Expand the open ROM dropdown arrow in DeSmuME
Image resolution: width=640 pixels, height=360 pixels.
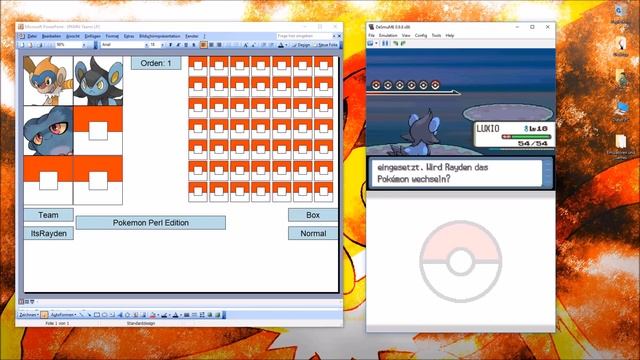coord(376,43)
